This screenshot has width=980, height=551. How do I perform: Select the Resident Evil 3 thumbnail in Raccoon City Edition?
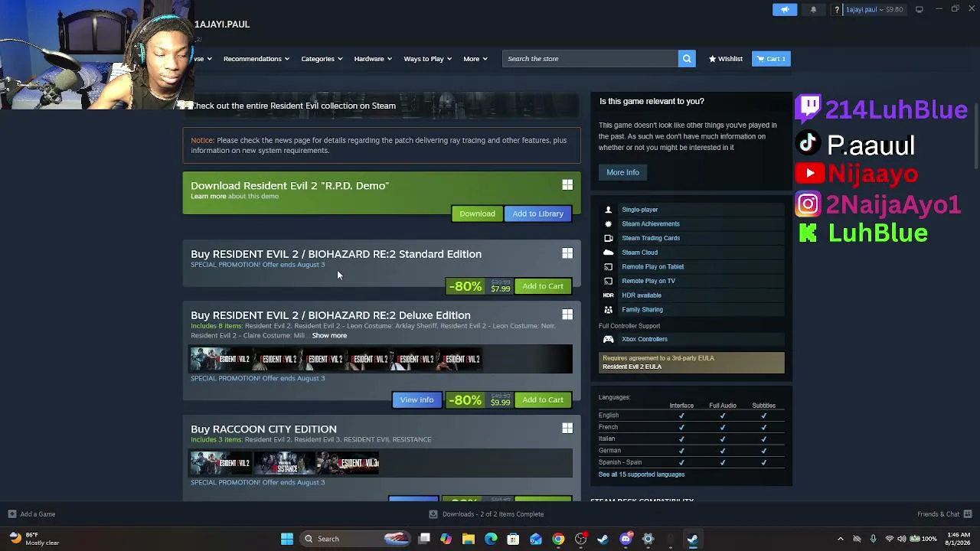click(x=348, y=463)
